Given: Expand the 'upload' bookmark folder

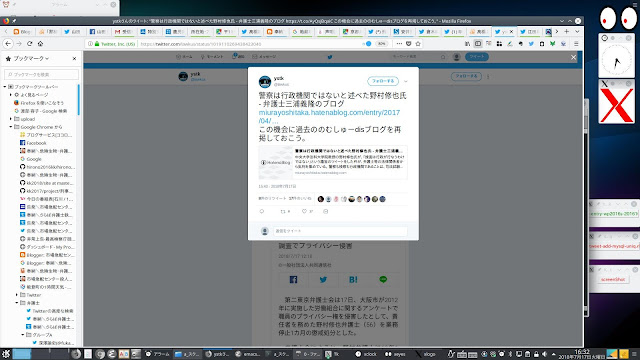Looking at the screenshot, I should point(11,119).
